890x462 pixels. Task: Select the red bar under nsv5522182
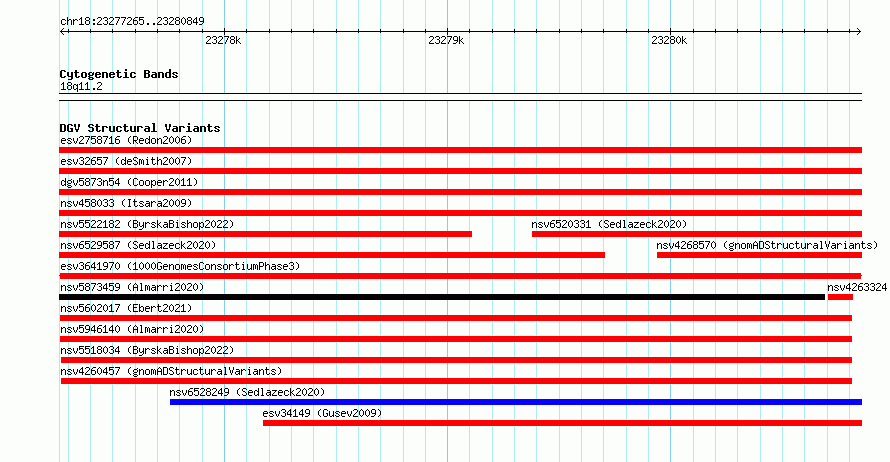[265, 234]
